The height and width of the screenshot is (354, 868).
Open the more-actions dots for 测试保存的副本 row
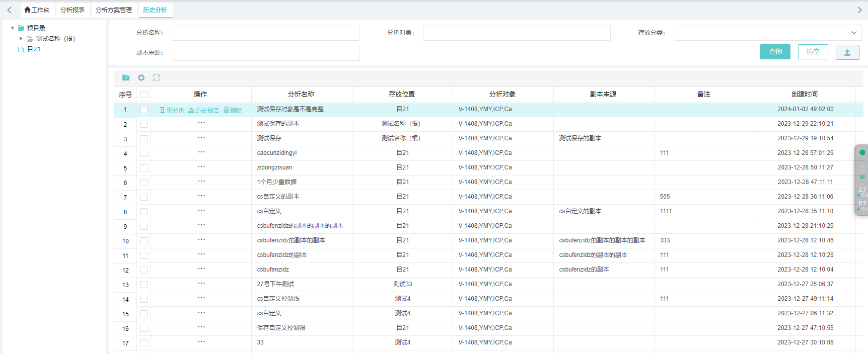pyautogui.click(x=201, y=123)
